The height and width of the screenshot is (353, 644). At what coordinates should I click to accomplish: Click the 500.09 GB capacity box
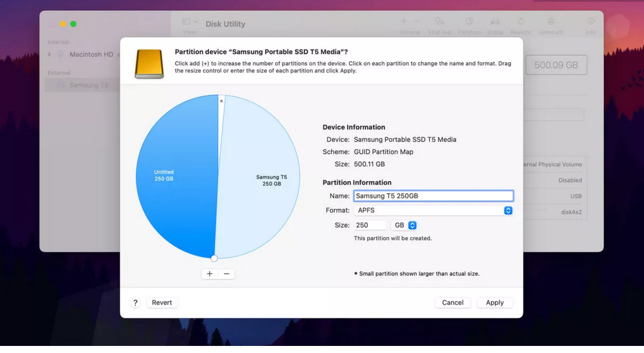coord(556,65)
